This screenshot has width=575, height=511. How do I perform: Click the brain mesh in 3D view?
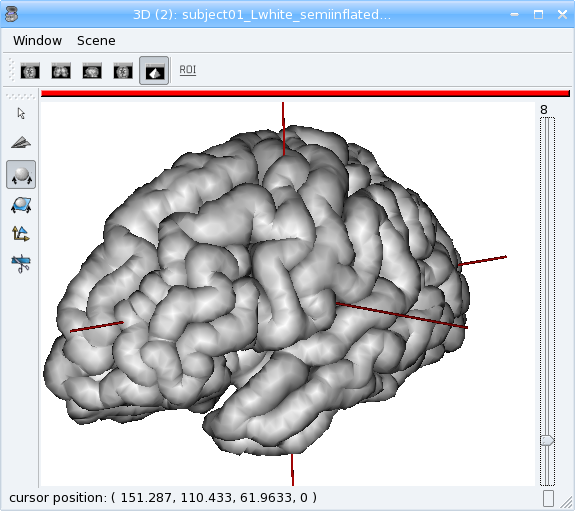pyautogui.click(x=257, y=290)
